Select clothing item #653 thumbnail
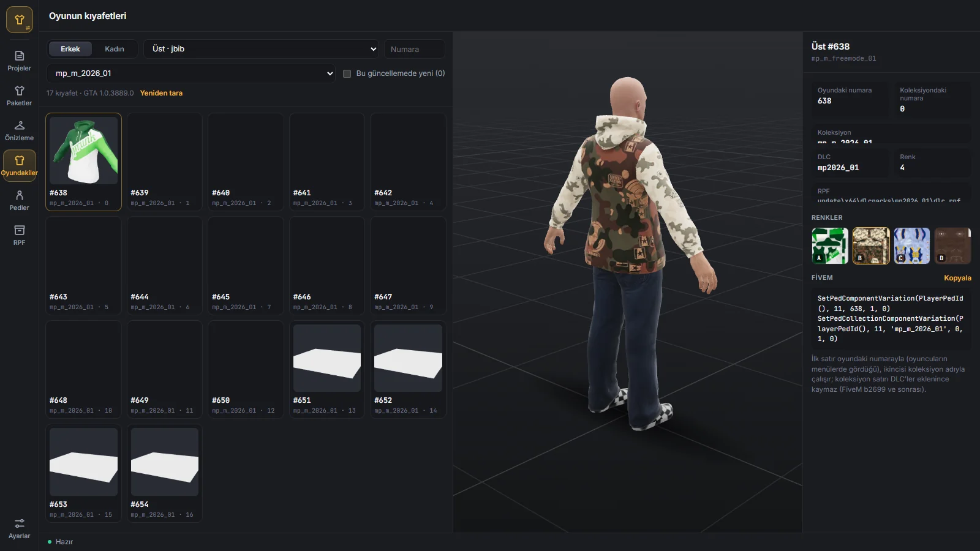This screenshot has height=551, width=980. 83,462
